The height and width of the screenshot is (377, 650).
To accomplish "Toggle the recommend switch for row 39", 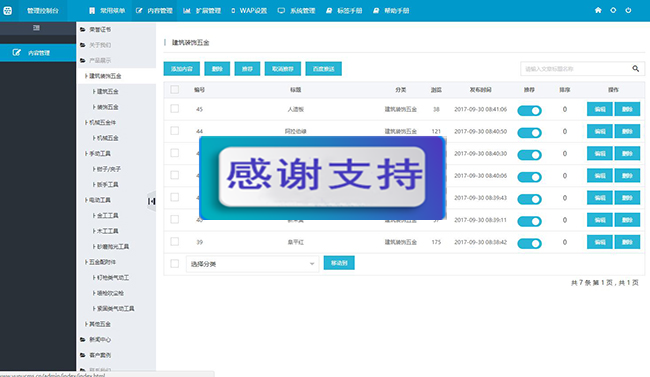I will point(529,243).
